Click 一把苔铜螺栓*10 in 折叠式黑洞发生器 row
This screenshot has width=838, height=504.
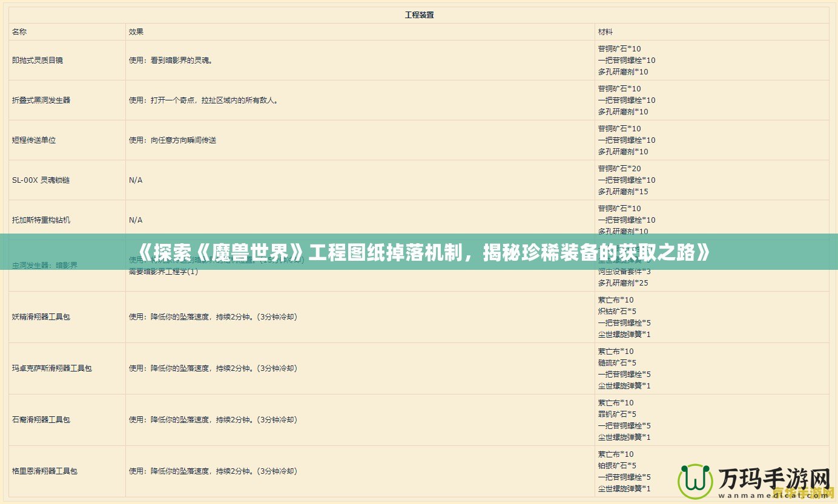pyautogui.click(x=627, y=100)
